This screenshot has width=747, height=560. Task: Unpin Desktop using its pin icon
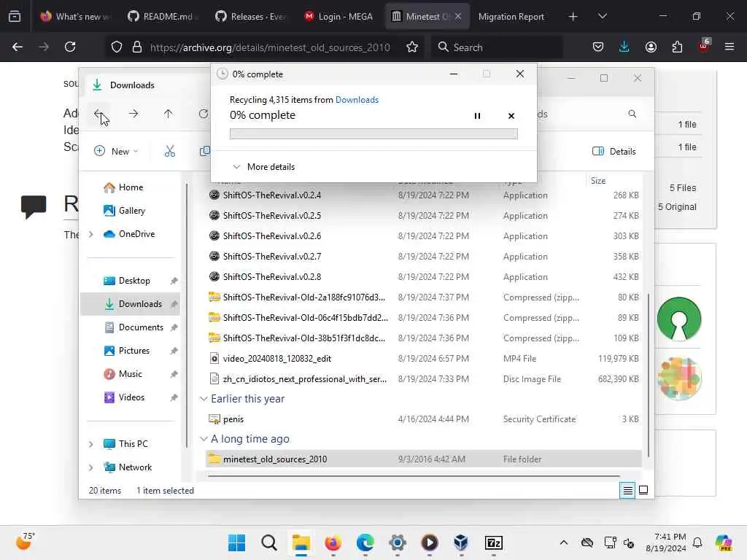tap(174, 281)
